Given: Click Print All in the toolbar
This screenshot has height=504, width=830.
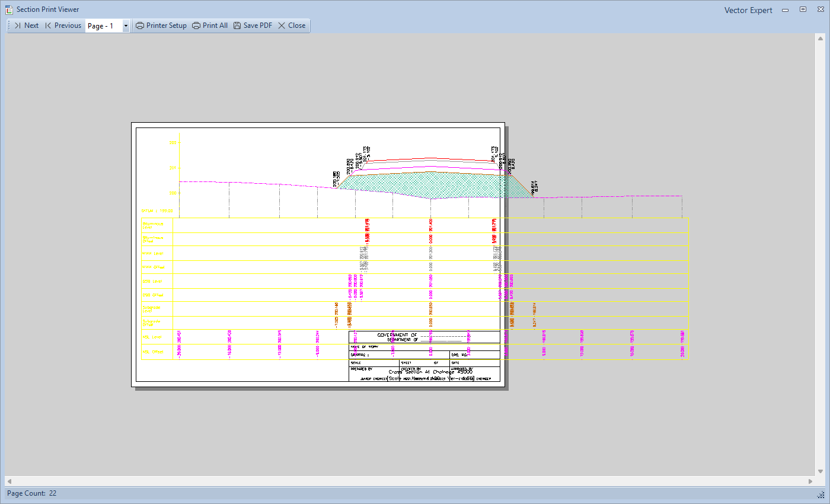Looking at the screenshot, I should [210, 25].
